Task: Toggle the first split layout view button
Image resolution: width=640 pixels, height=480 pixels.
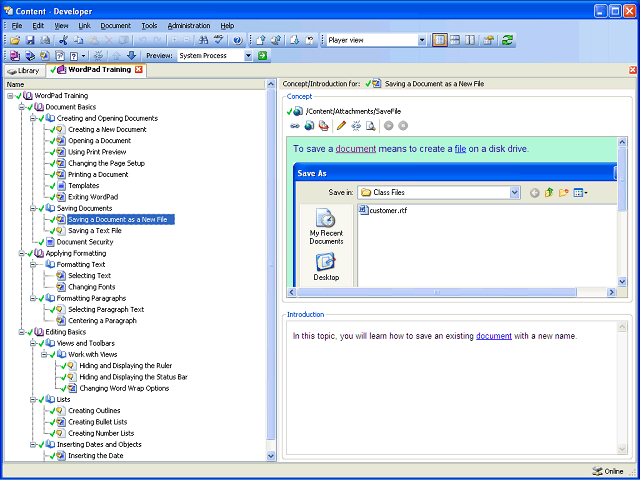Action: point(439,40)
